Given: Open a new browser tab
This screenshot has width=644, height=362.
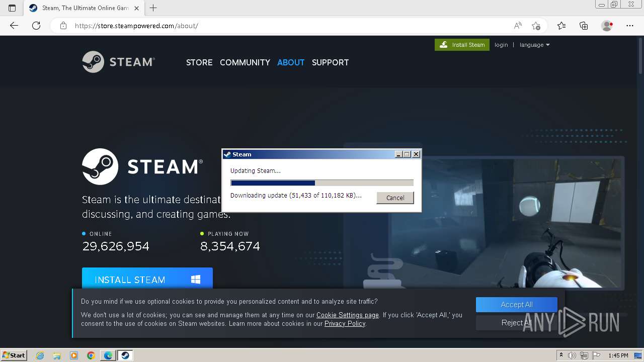Looking at the screenshot, I should click(x=153, y=8).
